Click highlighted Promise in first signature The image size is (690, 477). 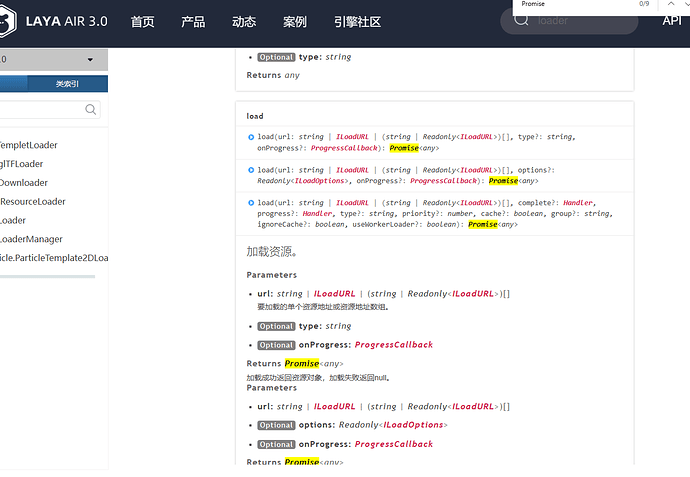point(404,148)
